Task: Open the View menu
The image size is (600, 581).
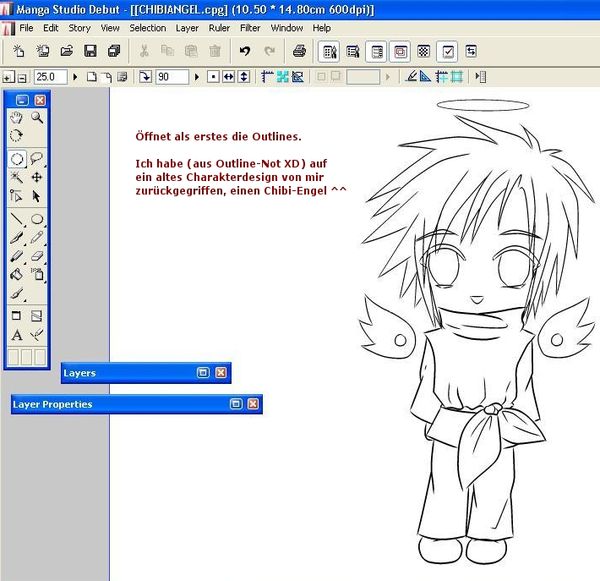Action: (x=110, y=28)
